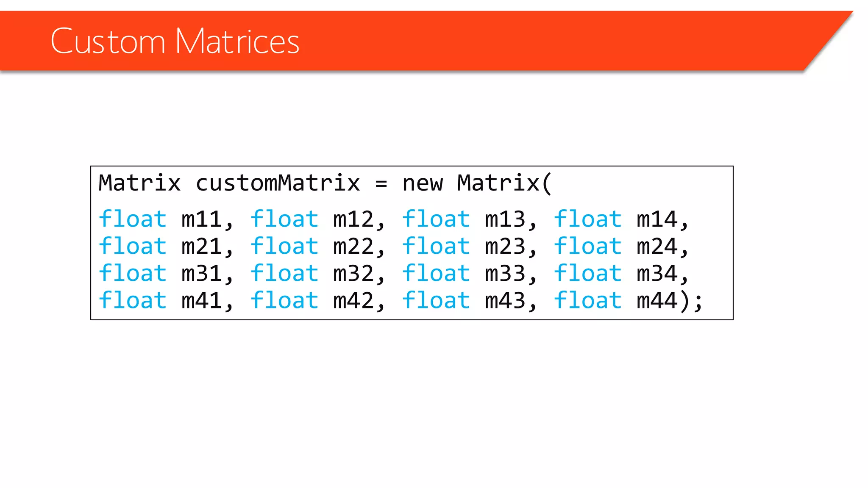This screenshot has width=868, height=488.
Task: Click the 'new' keyword in the code
Action: click(423, 183)
